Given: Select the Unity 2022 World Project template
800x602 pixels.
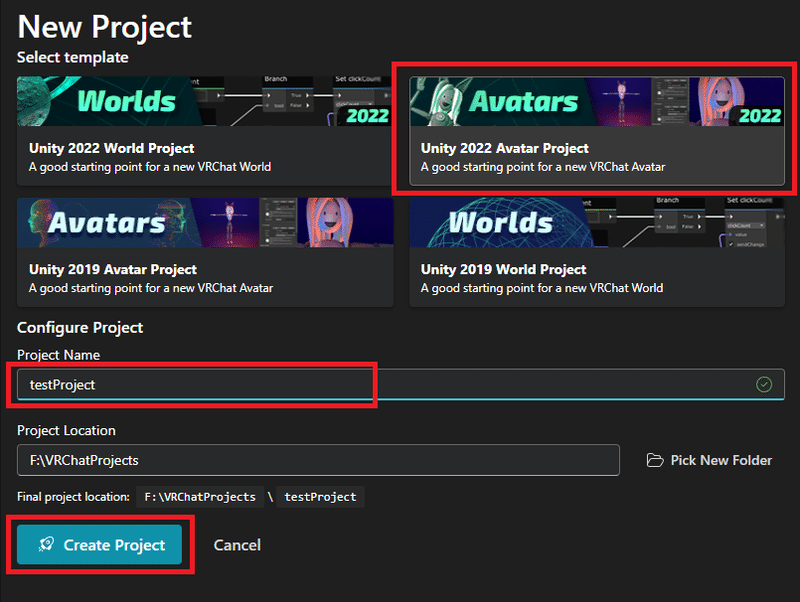Looking at the screenshot, I should click(x=204, y=131).
